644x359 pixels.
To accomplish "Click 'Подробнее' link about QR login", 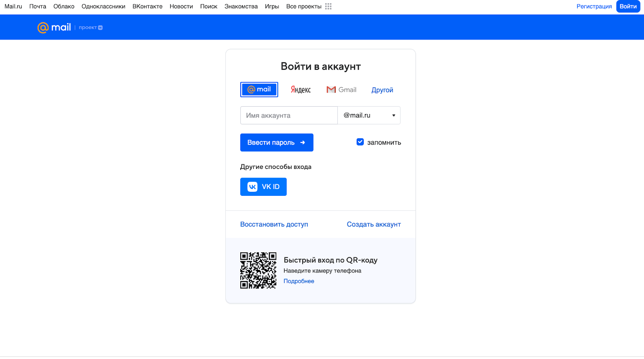I will pos(299,281).
